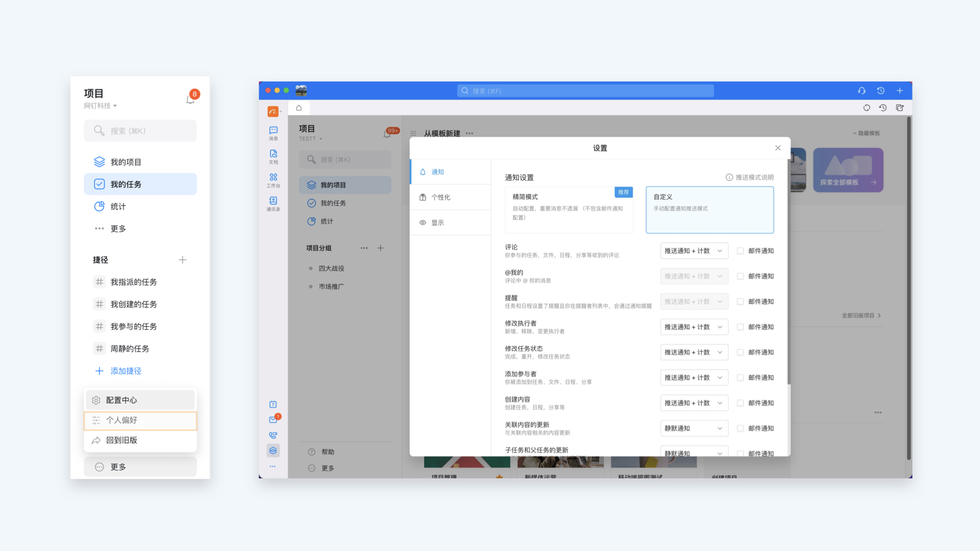Enable 邮件通知 for @我的
The height and width of the screenshot is (551, 980).
click(x=740, y=277)
